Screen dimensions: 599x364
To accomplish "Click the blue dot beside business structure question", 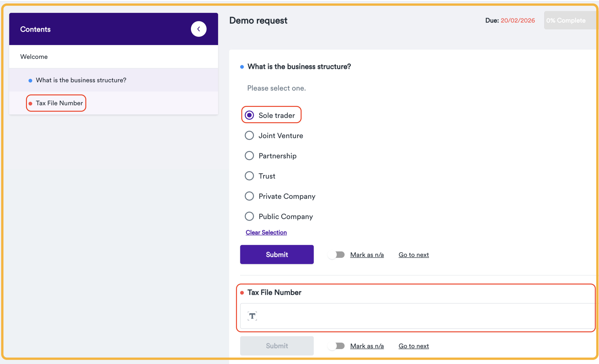I will pyautogui.click(x=242, y=67).
